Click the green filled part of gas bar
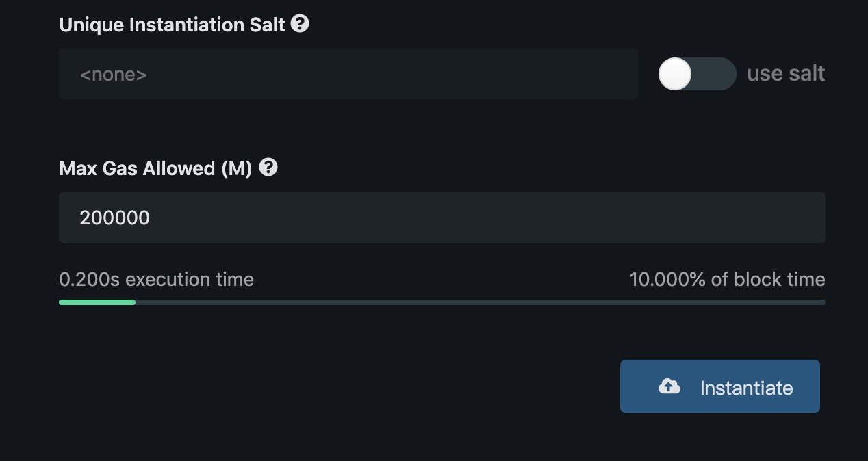The image size is (868, 461). click(x=97, y=302)
